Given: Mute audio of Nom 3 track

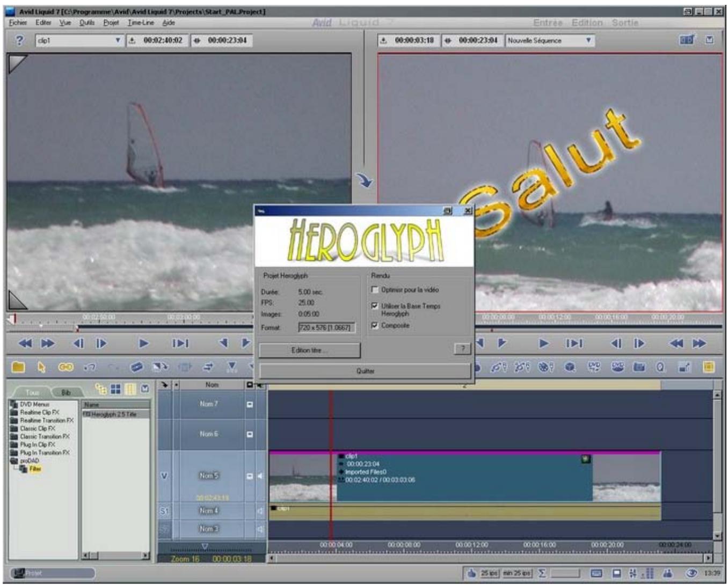Looking at the screenshot, I should (x=260, y=529).
